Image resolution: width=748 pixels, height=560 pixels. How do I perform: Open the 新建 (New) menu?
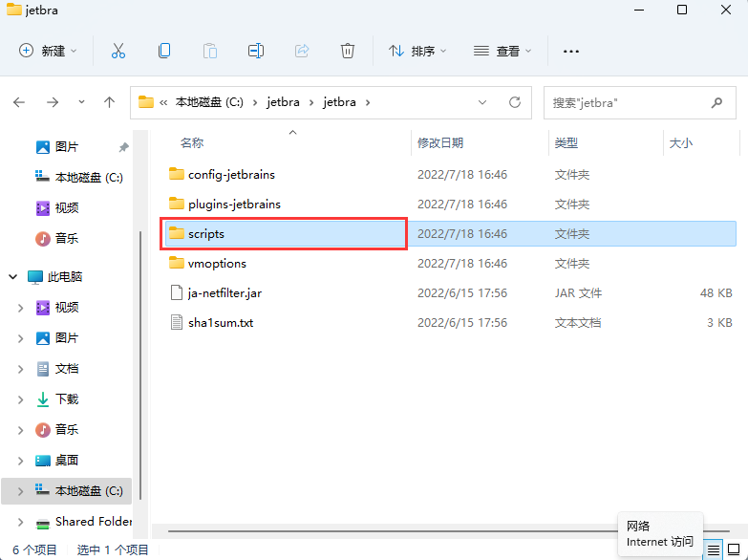[x=47, y=51]
